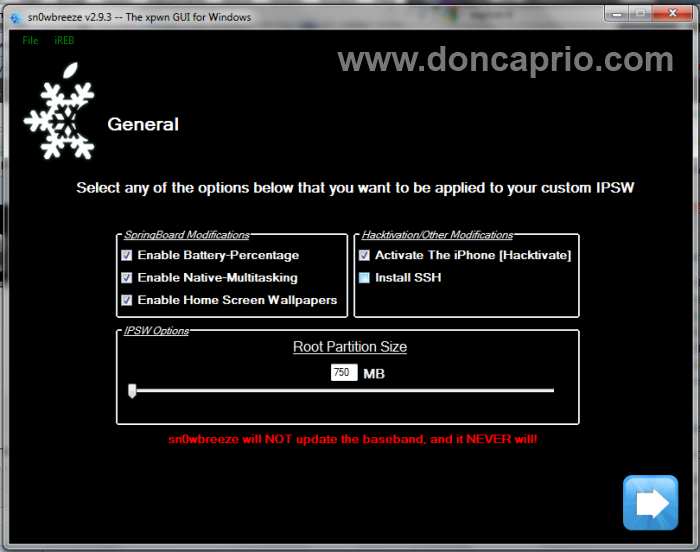Viewport: 700px width, 552px height.
Task: Toggle Enable Native-Multitasking checkbox
Action: 127,277
